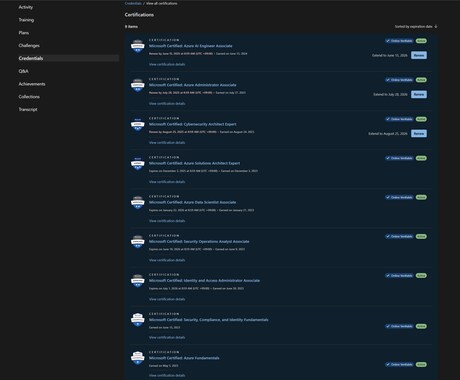460x380 pixels.
Task: View certification details for Cybersecurity Architect Expert
Action: [x=167, y=143]
